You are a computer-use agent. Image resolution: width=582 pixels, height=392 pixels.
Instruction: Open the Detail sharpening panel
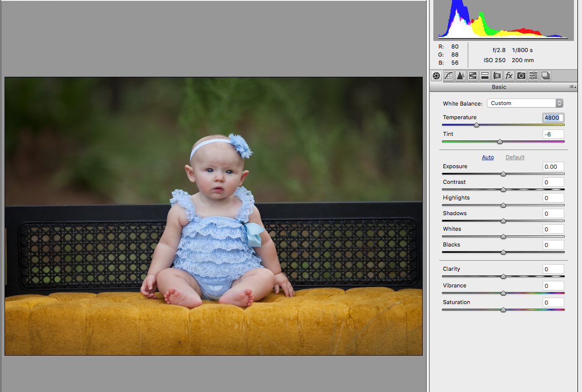461,76
